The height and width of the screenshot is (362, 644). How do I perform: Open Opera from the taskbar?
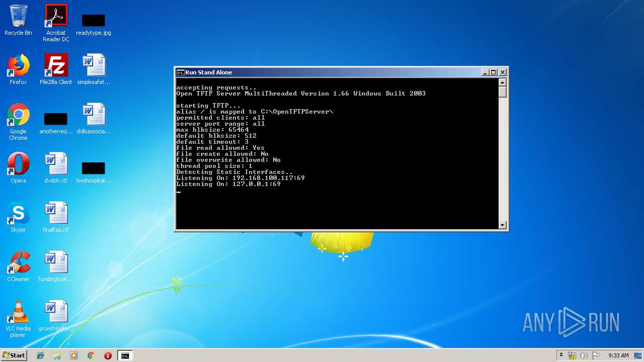(108, 355)
